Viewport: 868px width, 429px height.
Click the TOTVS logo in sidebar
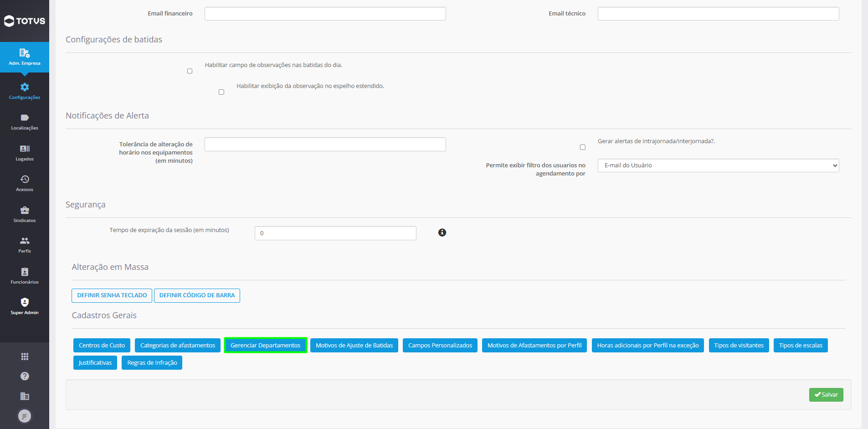tap(25, 21)
